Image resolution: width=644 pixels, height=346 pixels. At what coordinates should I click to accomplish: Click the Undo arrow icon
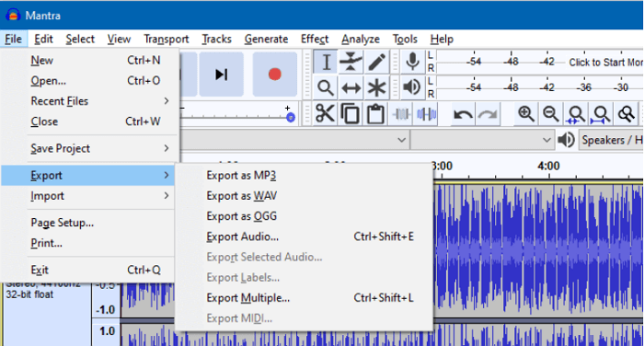pyautogui.click(x=463, y=114)
